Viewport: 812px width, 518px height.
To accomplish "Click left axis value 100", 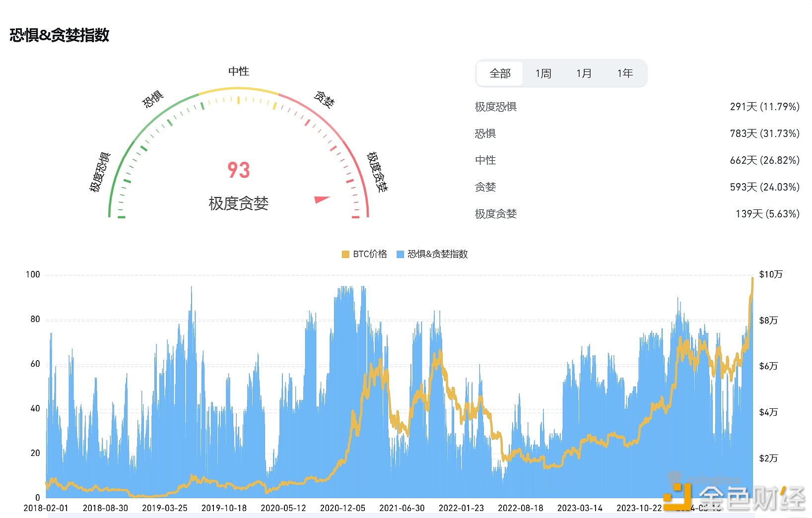I will point(33,274).
